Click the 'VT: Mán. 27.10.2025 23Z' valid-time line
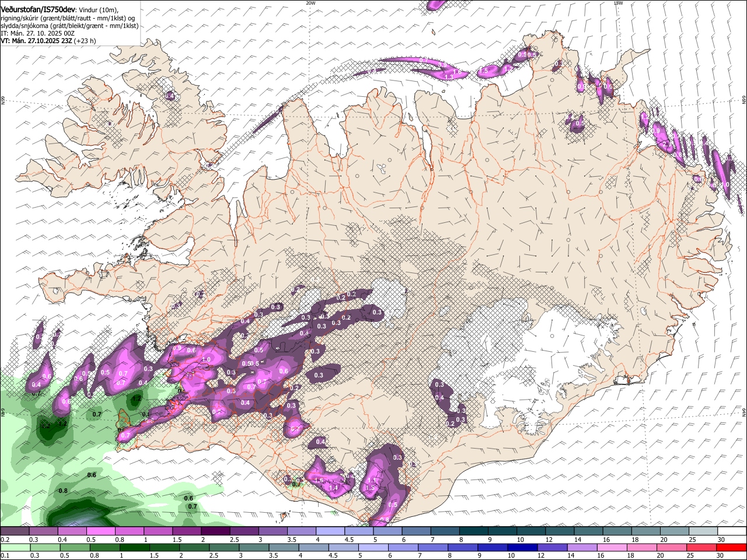This screenshot has height=560, width=747. pyautogui.click(x=48, y=41)
